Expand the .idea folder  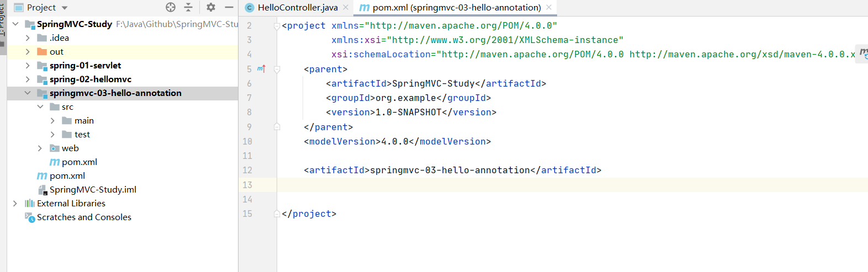coord(28,38)
